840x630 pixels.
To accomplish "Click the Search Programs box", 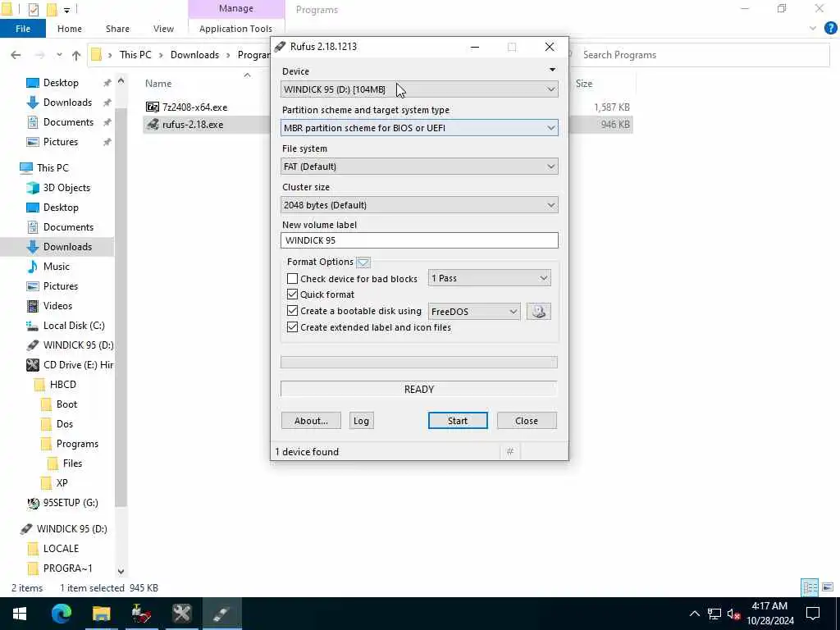I will click(700, 55).
